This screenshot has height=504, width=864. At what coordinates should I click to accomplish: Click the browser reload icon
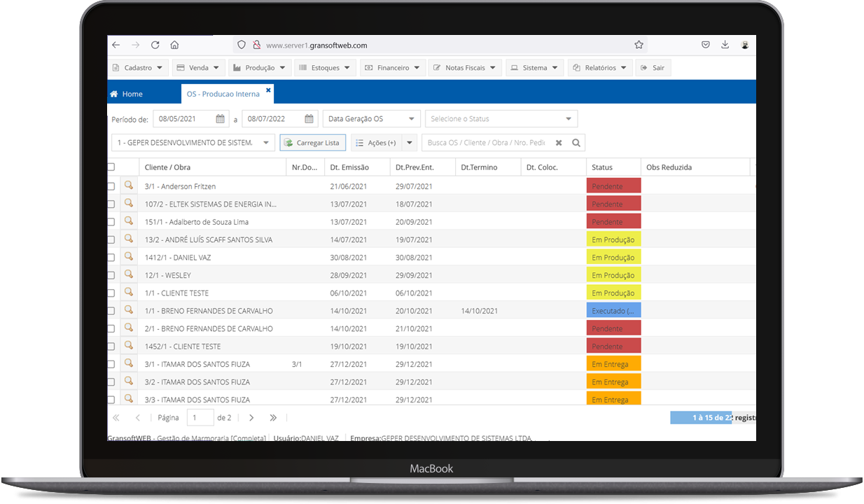pos(155,44)
